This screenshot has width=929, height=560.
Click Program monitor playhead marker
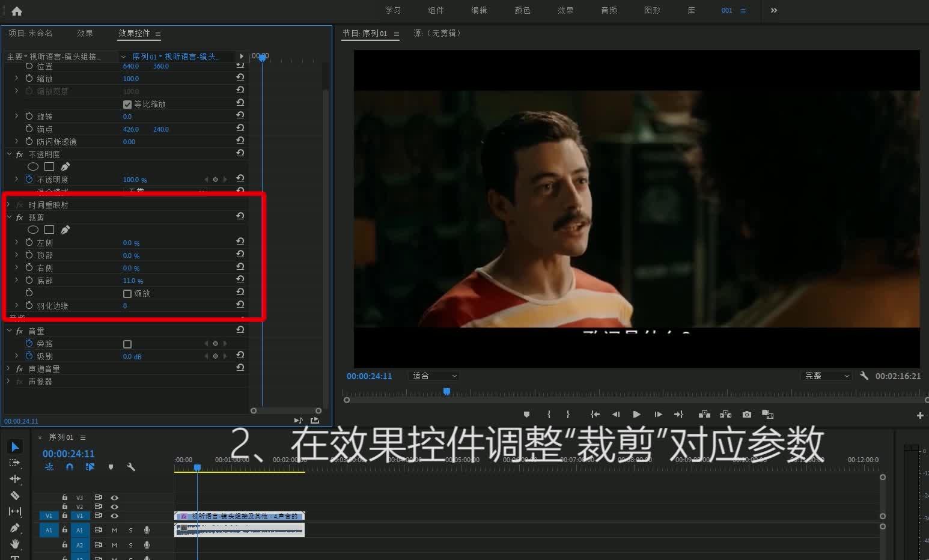pos(446,392)
